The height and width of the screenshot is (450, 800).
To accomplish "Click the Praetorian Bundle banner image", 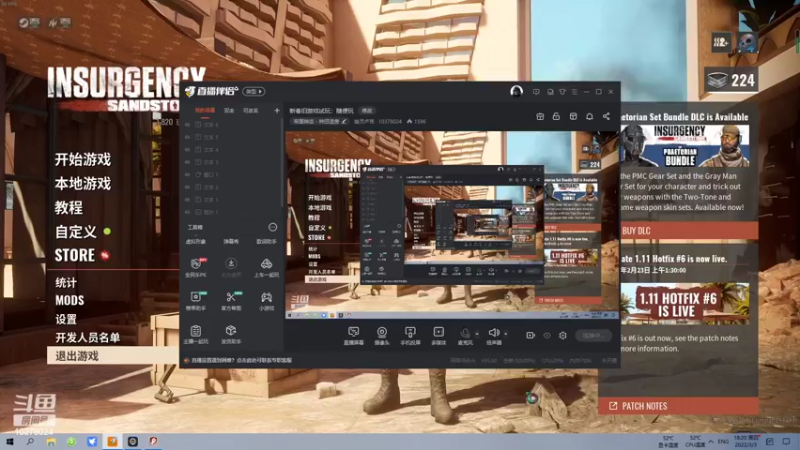I will (x=685, y=146).
